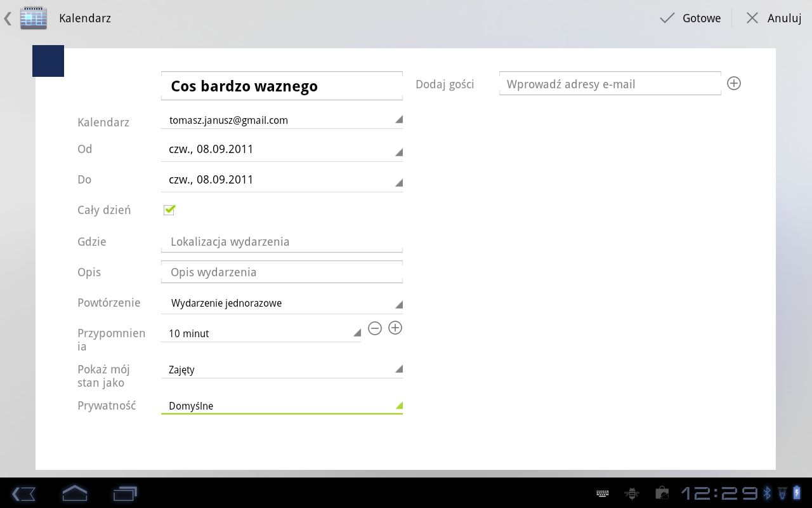Open the Zajęty status dropdown
The width and height of the screenshot is (812, 508).
(x=282, y=370)
